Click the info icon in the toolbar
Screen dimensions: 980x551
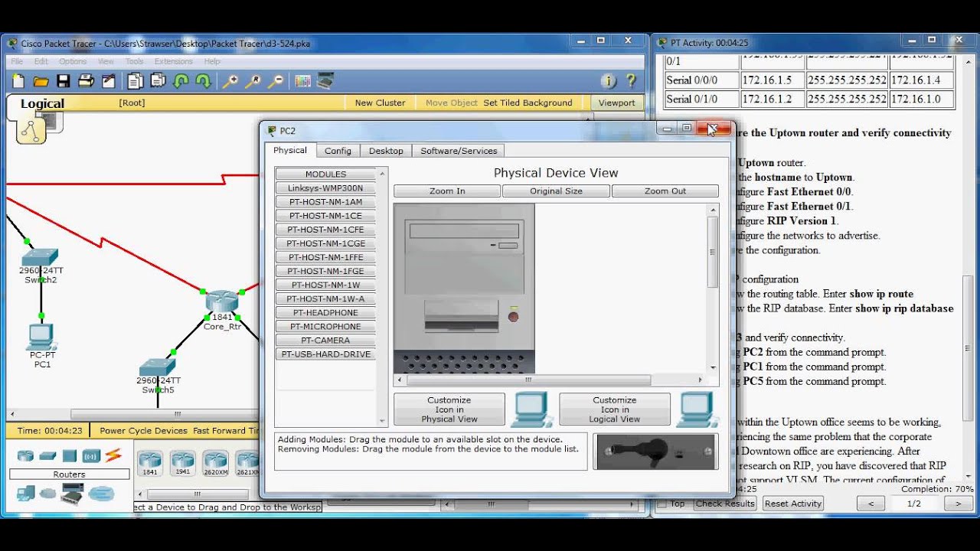pyautogui.click(x=609, y=81)
